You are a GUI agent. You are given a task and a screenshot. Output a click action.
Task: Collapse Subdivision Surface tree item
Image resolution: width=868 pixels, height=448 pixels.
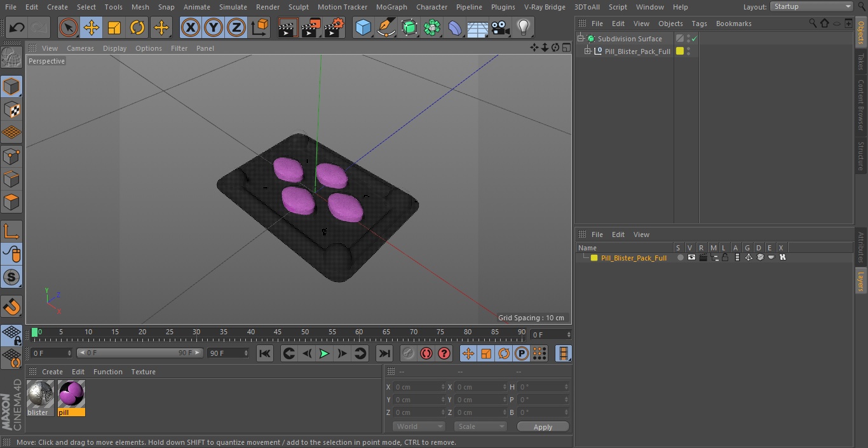point(580,39)
